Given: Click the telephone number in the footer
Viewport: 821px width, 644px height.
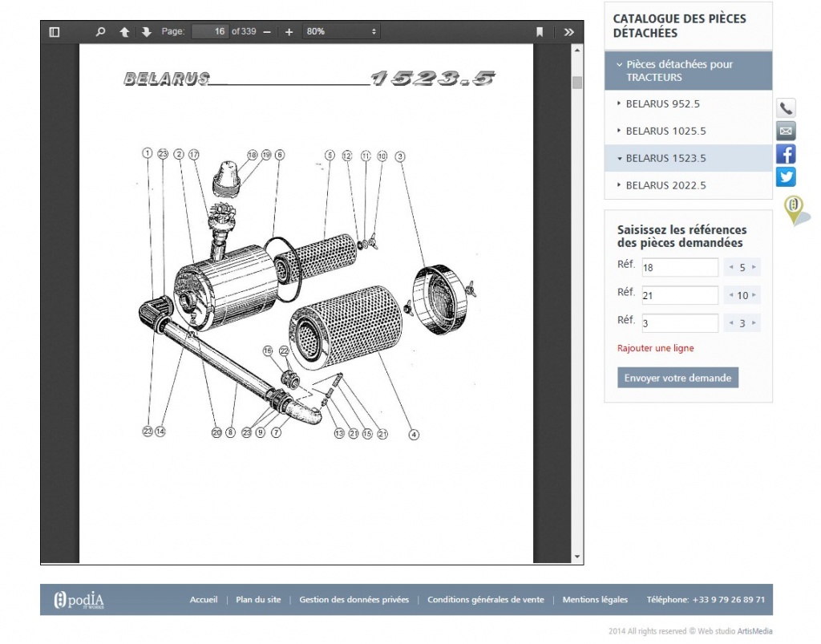Looking at the screenshot, I should pyautogui.click(x=728, y=600).
